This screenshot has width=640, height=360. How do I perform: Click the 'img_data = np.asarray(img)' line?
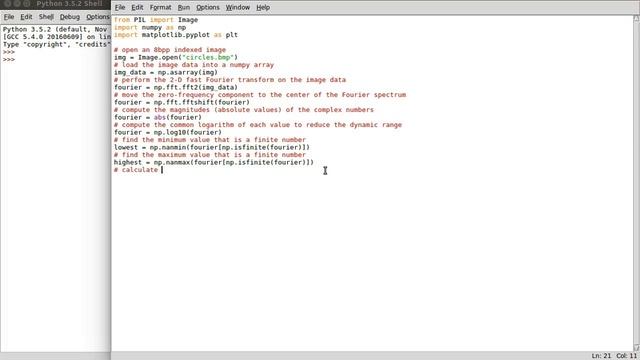click(x=166, y=72)
